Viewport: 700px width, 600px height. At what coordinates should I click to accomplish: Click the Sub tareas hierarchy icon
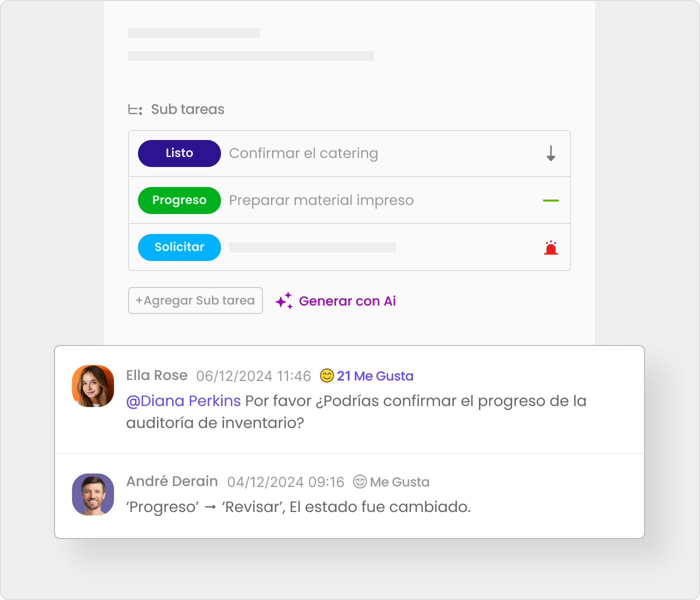tap(135, 109)
